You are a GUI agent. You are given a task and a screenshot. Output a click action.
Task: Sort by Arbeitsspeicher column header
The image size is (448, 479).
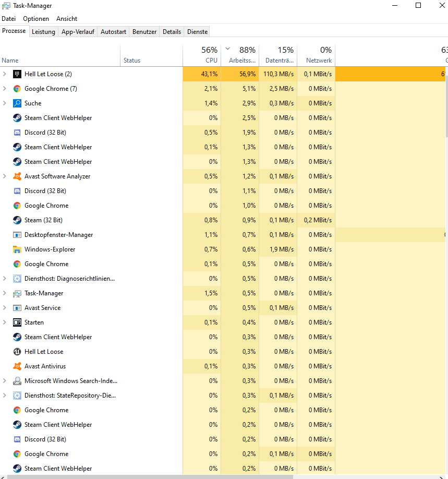(240, 55)
